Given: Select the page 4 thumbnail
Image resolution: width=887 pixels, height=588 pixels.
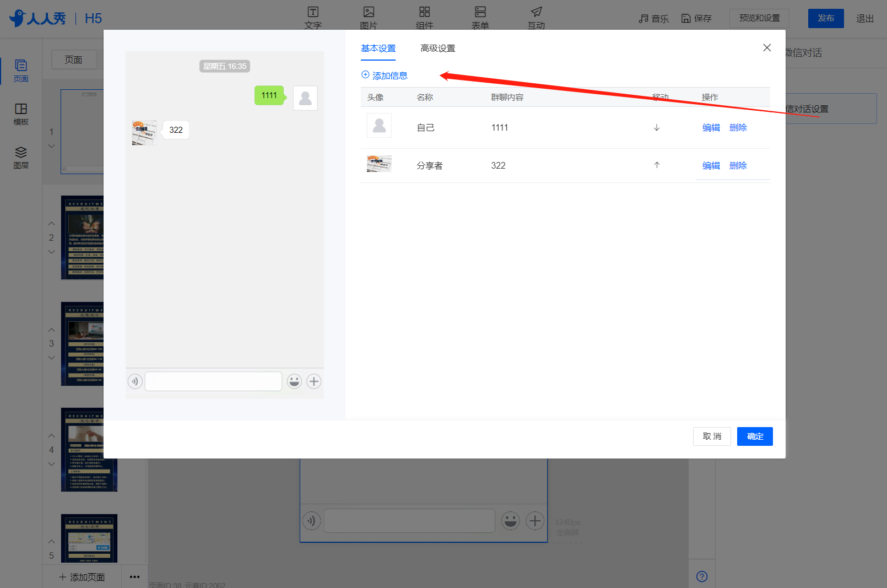Looking at the screenshot, I should [89, 450].
